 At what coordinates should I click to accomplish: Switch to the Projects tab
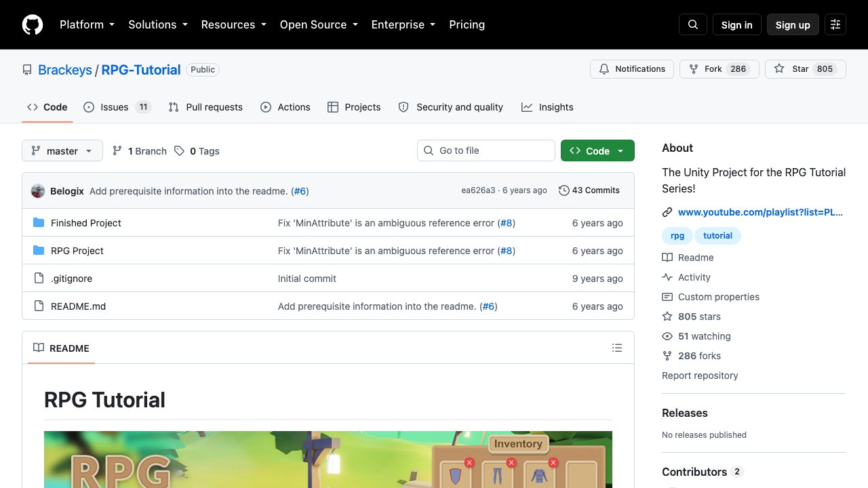tap(354, 107)
